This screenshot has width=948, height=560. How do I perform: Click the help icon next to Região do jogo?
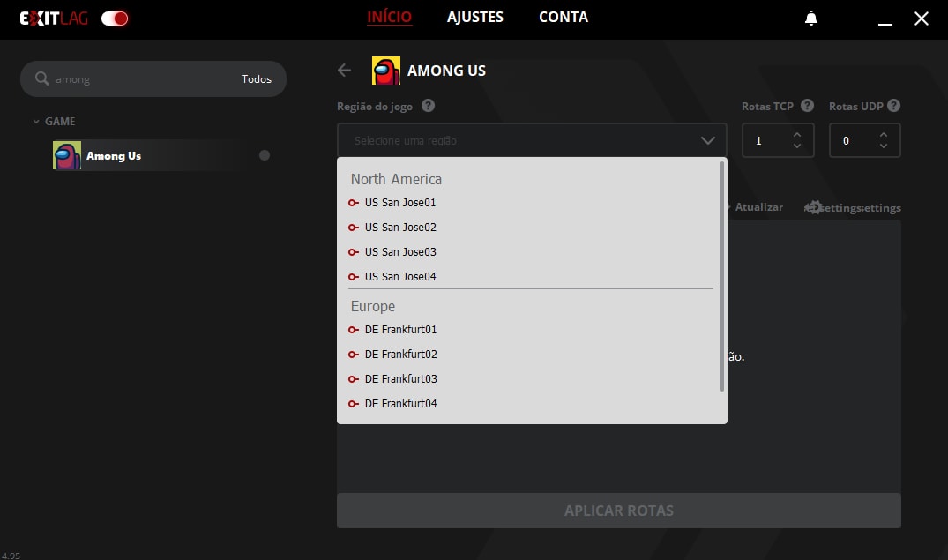pyautogui.click(x=428, y=106)
